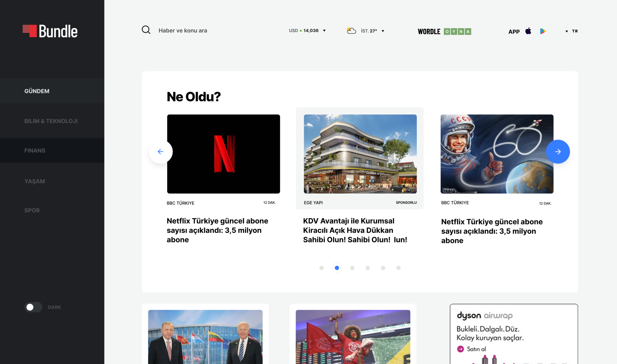Select the third carousel page dot
This screenshot has height=364, width=617.
pos(352,268)
